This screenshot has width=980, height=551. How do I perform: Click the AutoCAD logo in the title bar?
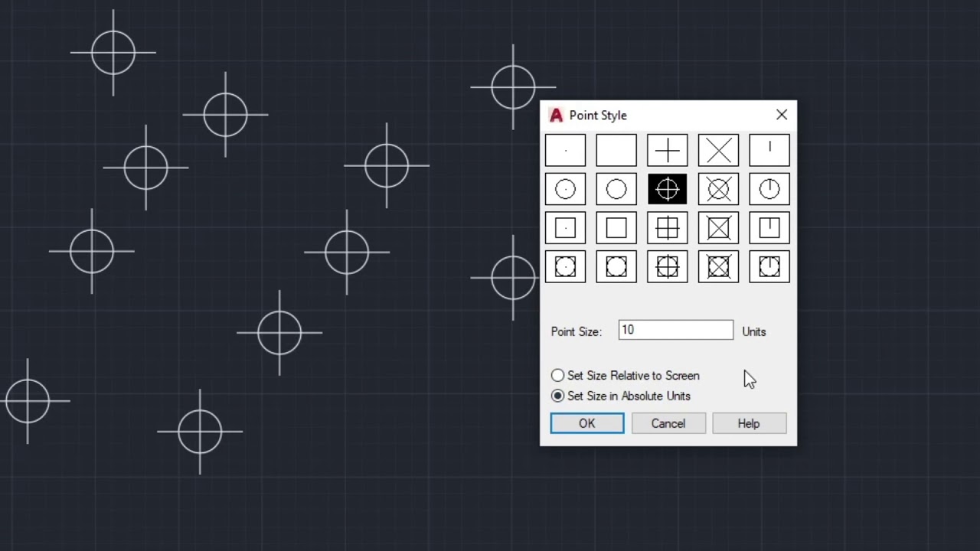(557, 116)
